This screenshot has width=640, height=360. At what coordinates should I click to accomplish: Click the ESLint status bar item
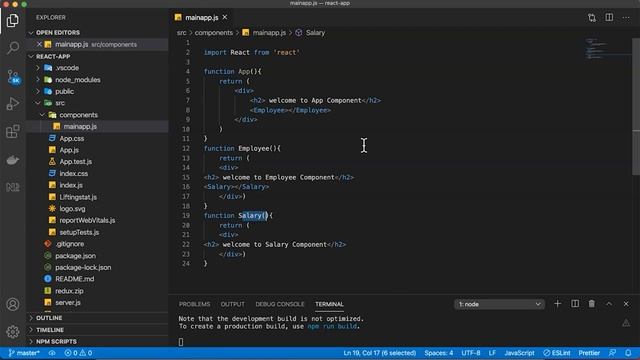tap(557, 353)
